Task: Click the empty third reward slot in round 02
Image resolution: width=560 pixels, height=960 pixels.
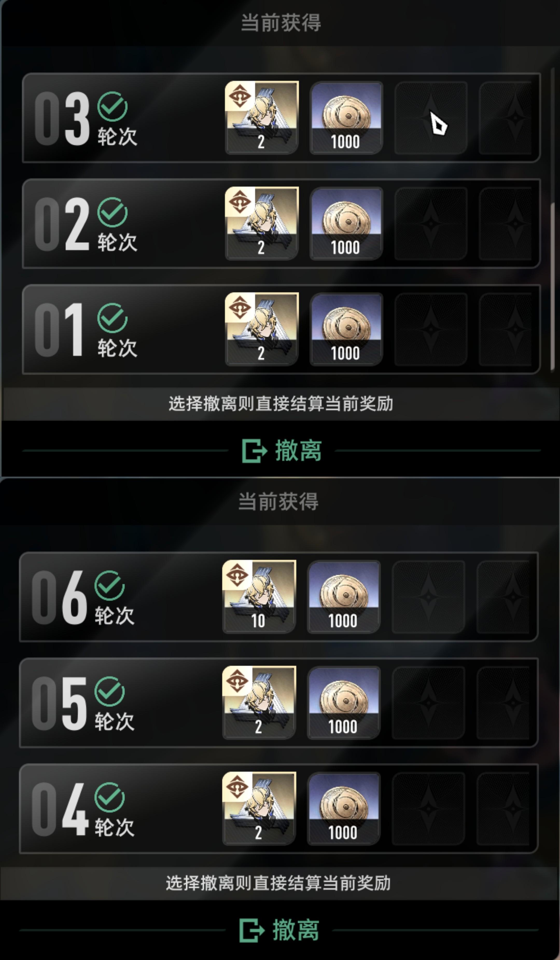Action: 431,224
